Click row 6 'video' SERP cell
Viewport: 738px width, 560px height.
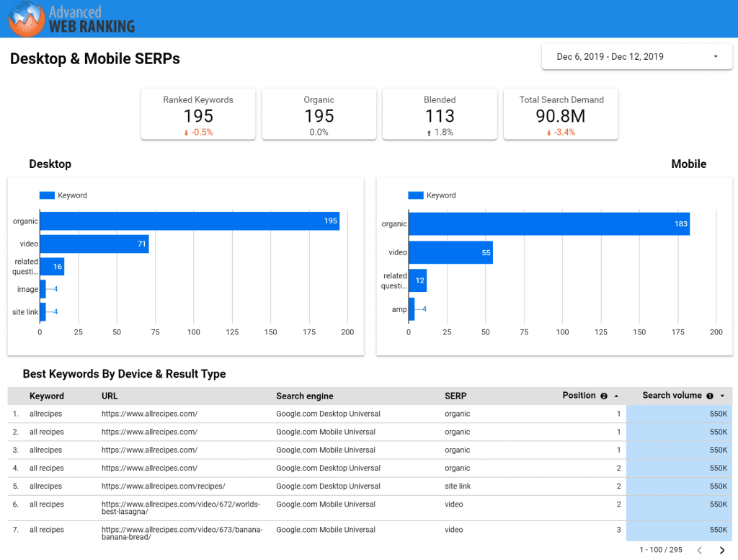click(454, 504)
